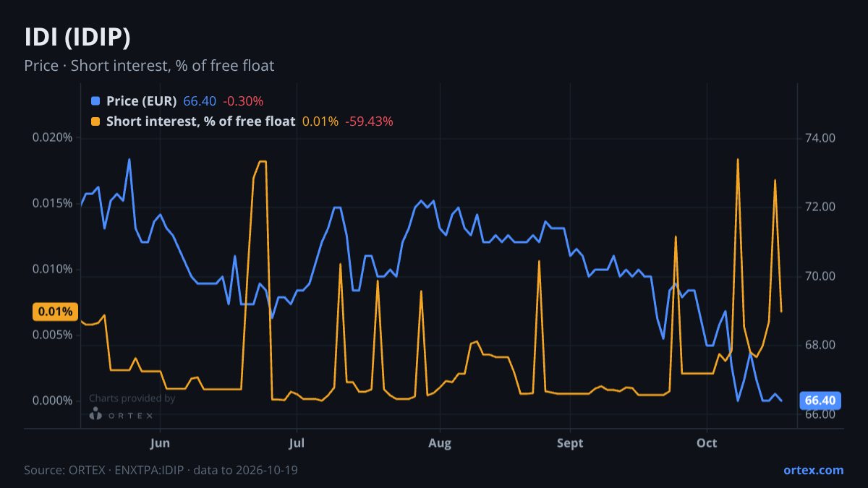Open the ortex.com link

point(813,470)
